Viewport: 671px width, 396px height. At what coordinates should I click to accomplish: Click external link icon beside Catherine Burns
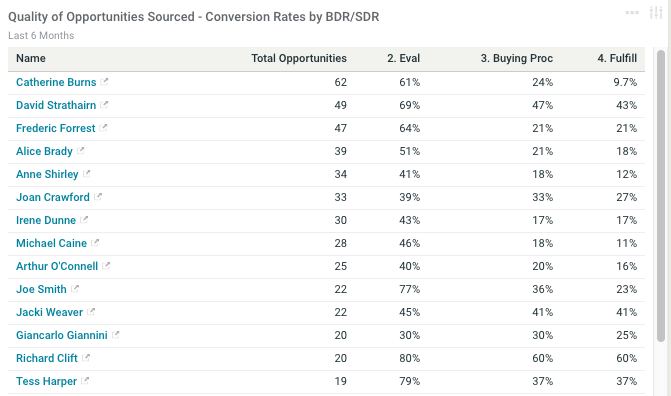(x=104, y=81)
